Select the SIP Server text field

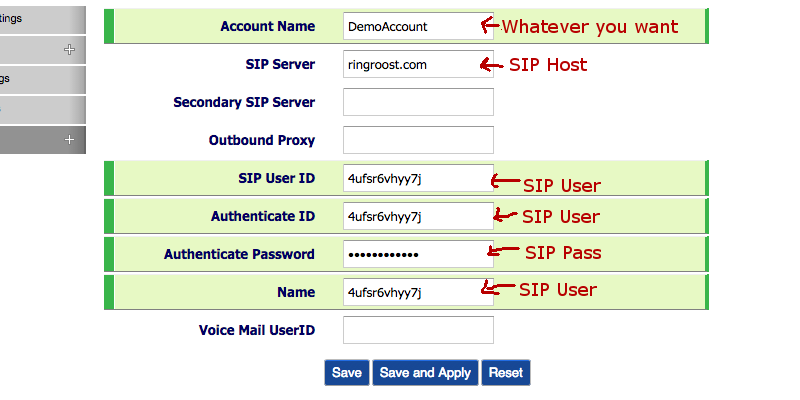(418, 64)
